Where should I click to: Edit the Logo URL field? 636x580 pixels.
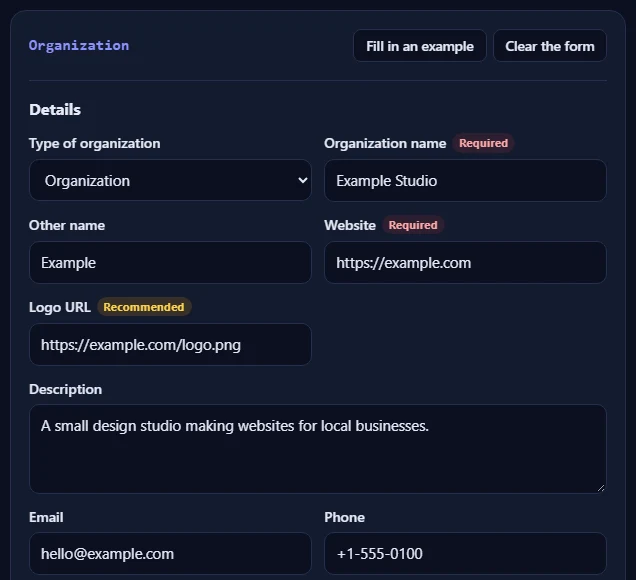click(x=170, y=344)
